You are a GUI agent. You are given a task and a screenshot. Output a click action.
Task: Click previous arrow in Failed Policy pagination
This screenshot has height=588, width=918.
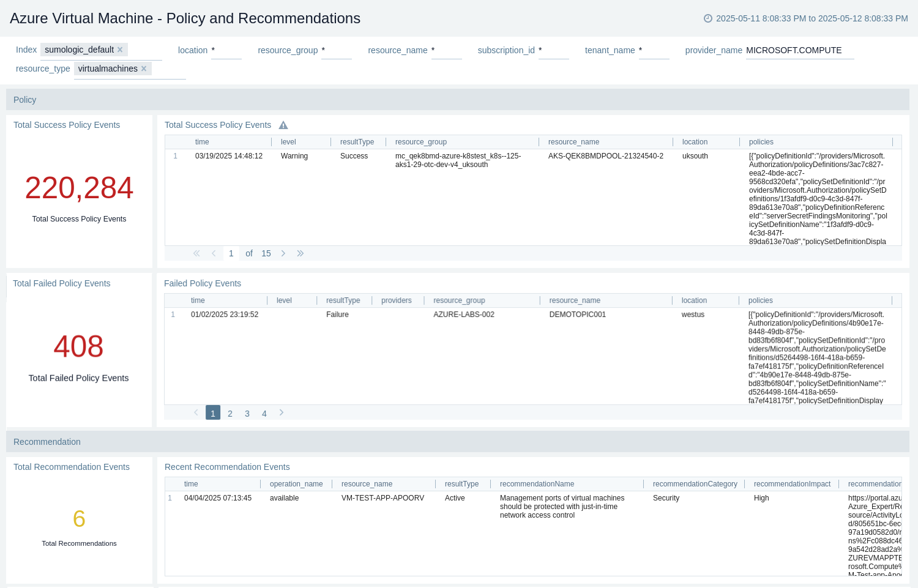196,412
